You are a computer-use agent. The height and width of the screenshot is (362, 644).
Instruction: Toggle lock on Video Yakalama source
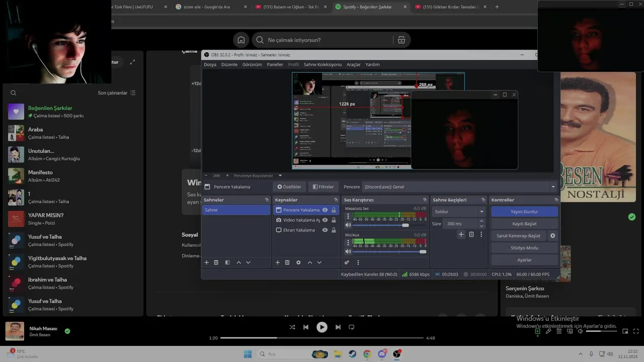[x=334, y=220]
